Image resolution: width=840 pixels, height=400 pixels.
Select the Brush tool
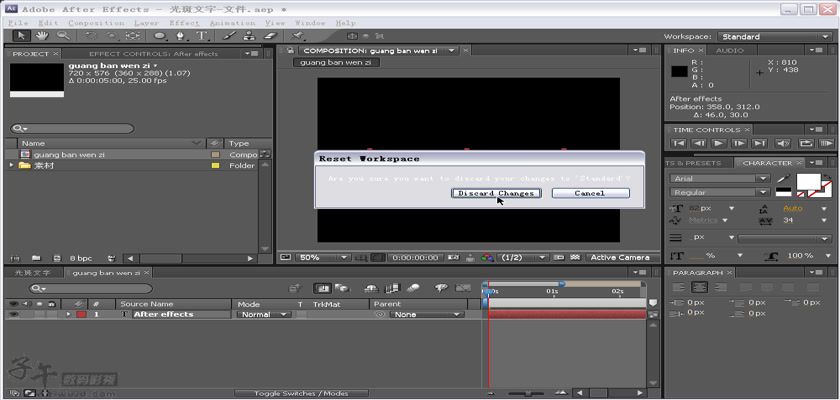[229, 36]
